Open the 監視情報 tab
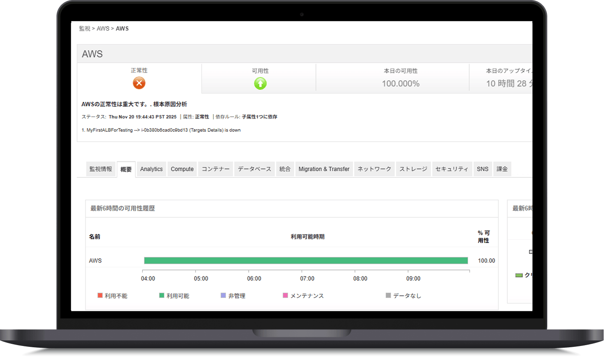This screenshot has width=604, height=364. click(x=101, y=169)
